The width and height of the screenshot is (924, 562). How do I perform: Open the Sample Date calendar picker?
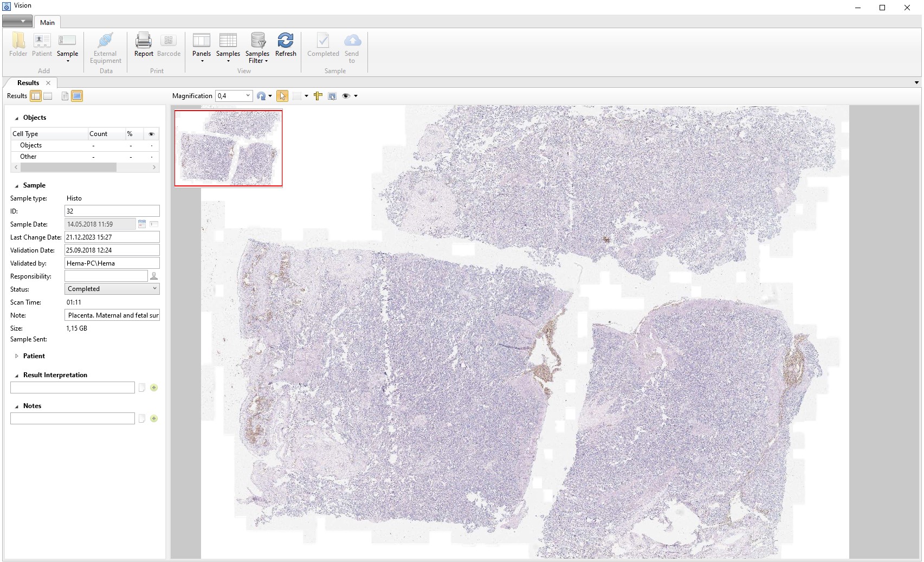pyautogui.click(x=142, y=224)
